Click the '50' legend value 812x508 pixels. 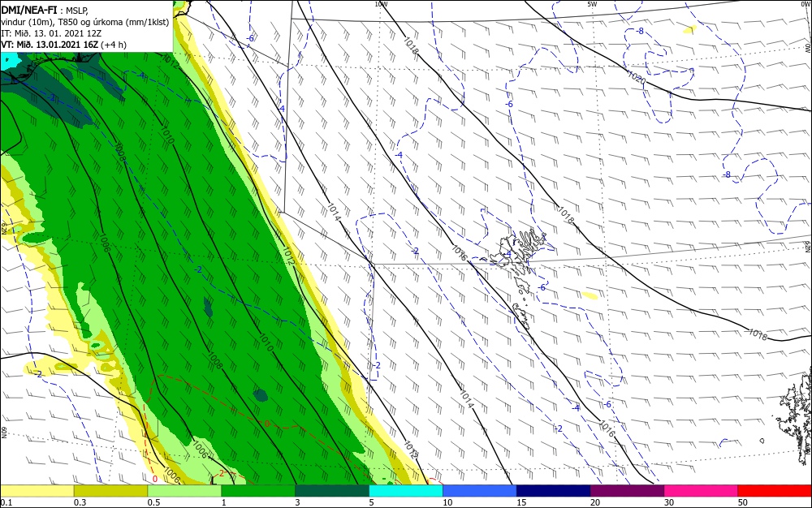point(743,502)
